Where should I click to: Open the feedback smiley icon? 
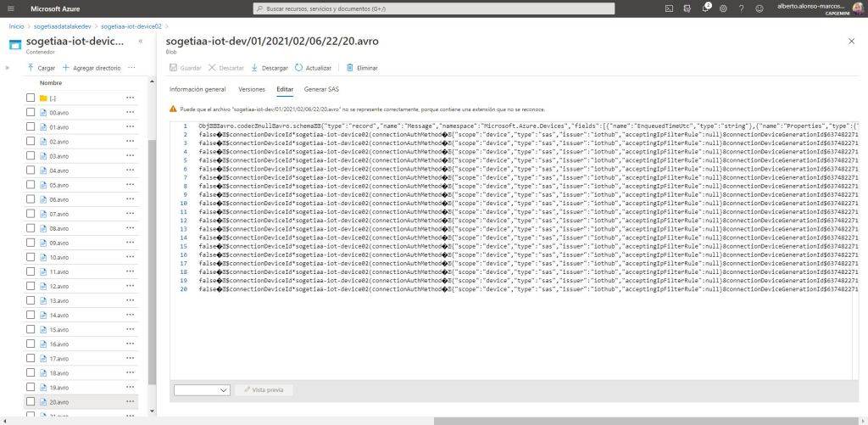click(x=759, y=8)
